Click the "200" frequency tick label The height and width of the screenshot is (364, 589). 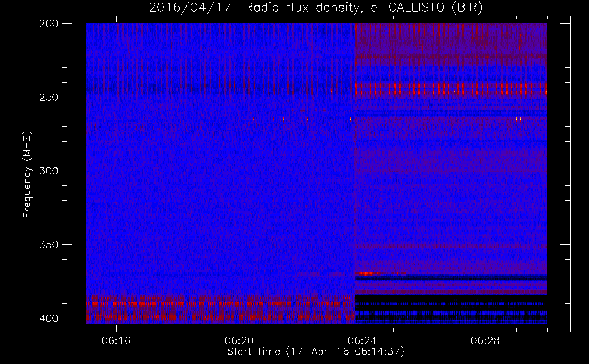tap(48, 24)
